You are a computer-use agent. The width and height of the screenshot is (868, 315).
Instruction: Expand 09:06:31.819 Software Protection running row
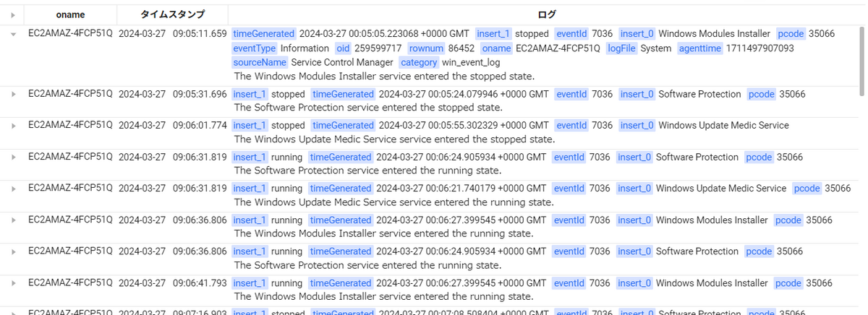click(x=12, y=157)
